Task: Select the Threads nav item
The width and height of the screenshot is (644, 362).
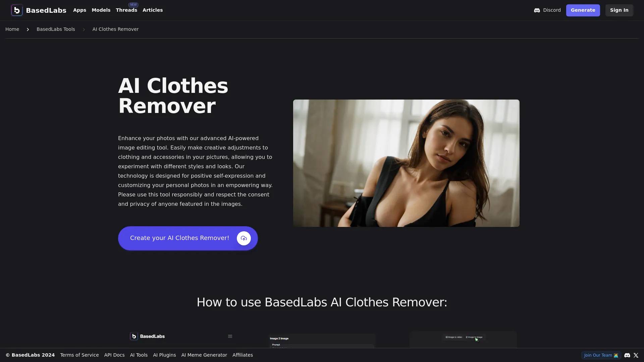Action: coord(126,10)
